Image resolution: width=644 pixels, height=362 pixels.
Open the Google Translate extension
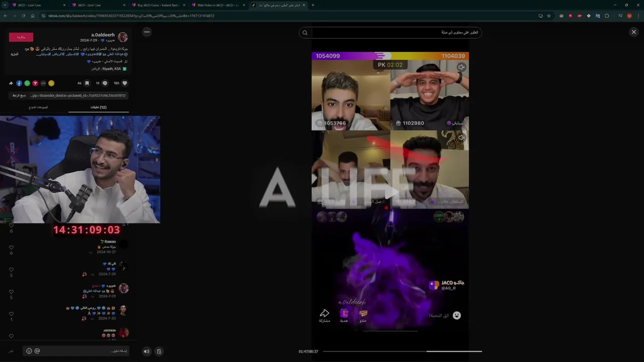coord(598,16)
